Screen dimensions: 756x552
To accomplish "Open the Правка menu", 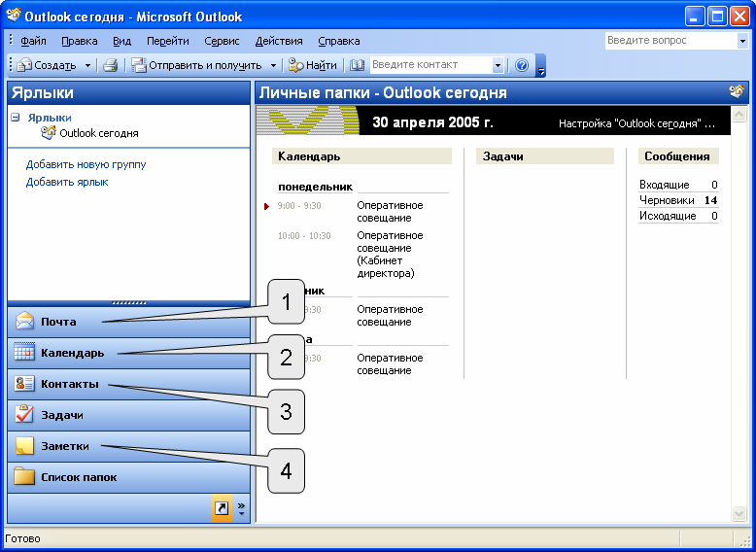I will point(80,41).
